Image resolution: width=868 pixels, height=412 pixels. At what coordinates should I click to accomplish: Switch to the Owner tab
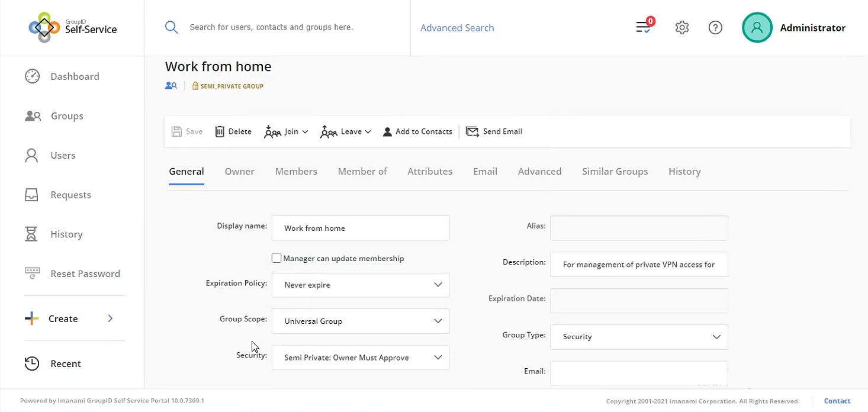(x=239, y=171)
